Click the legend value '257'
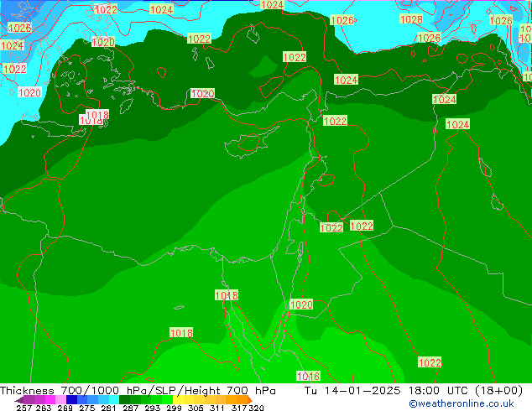This screenshot has width=532, height=411. (24, 408)
